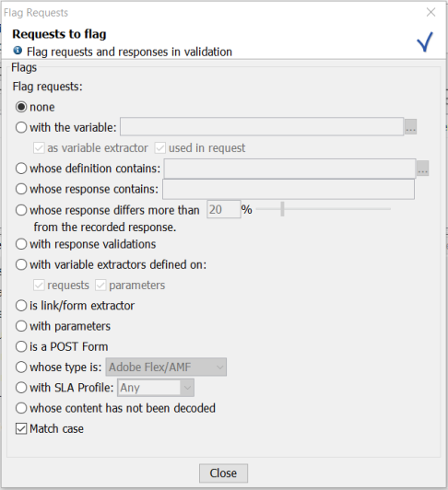448x490 pixels.
Task: Select 'is a POST Form' option
Action: coord(21,346)
